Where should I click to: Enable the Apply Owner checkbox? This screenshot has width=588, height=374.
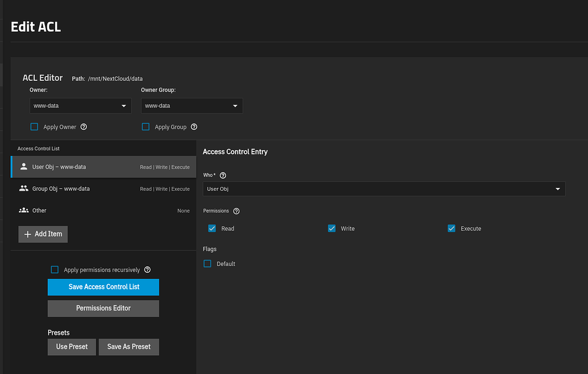34,127
